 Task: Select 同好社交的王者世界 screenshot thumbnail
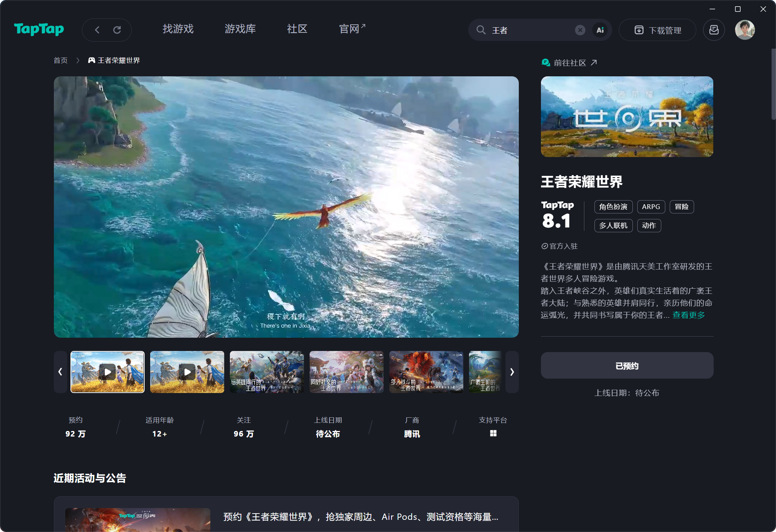point(346,372)
